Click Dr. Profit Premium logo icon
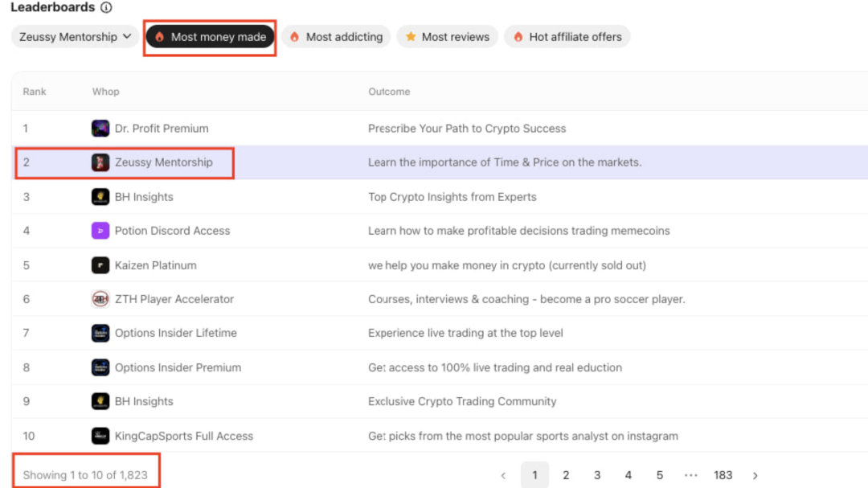Image resolution: width=868 pixels, height=488 pixels. [x=100, y=129]
